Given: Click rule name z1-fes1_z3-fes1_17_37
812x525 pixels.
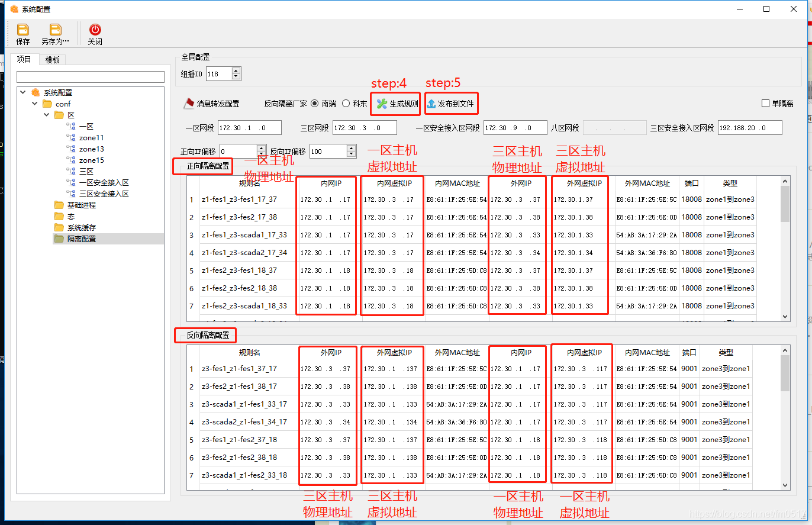Looking at the screenshot, I should (239, 199).
